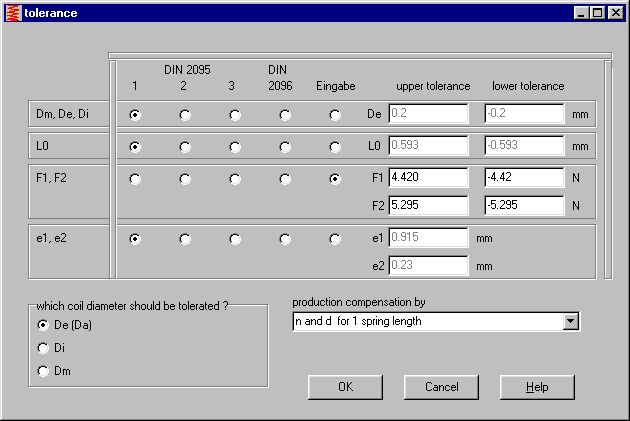Click the F1 lower tolerance field
This screenshot has height=421, width=630.
pos(524,179)
